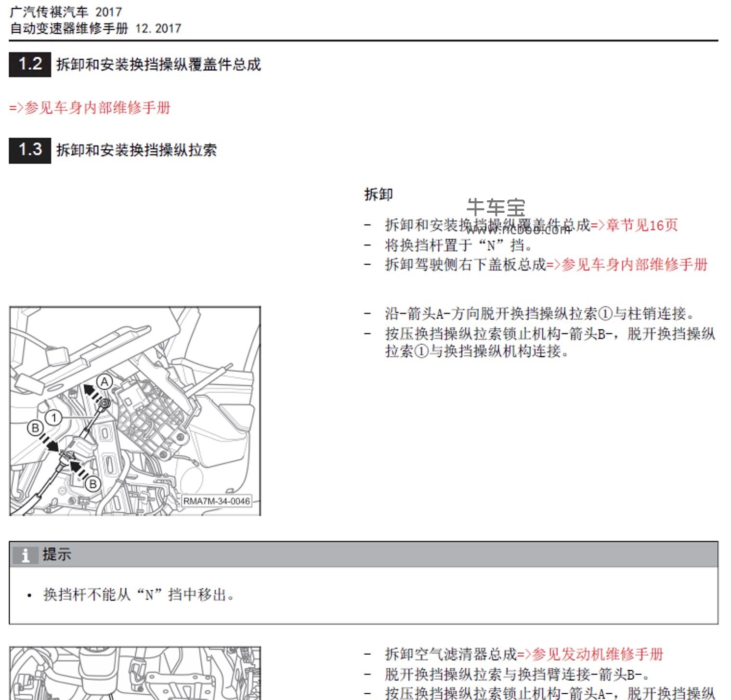Click the 拆卸 subheading
This screenshot has width=731, height=700.
(x=379, y=194)
